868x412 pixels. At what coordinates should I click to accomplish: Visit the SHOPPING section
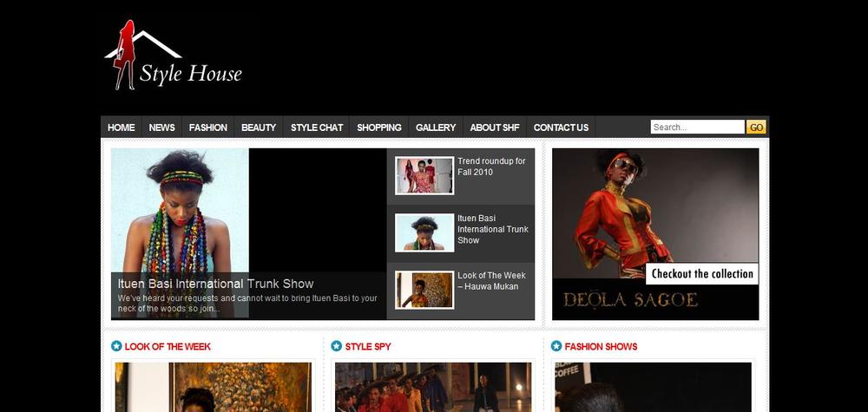click(379, 128)
